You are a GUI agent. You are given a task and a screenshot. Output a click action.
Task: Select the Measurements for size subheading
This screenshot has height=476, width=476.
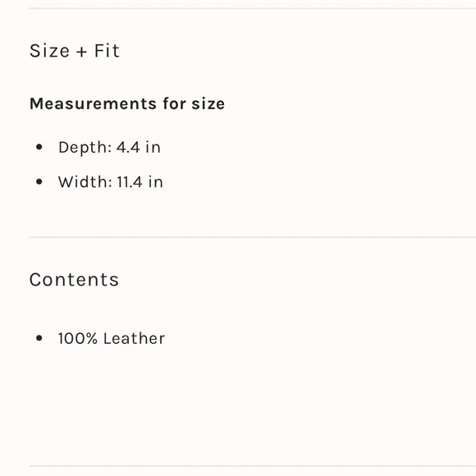coord(127,103)
